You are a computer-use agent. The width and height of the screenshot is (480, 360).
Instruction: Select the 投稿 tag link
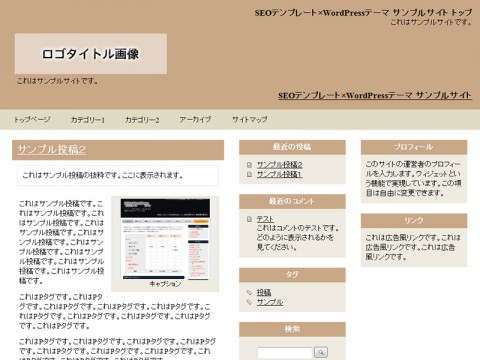coord(264,292)
